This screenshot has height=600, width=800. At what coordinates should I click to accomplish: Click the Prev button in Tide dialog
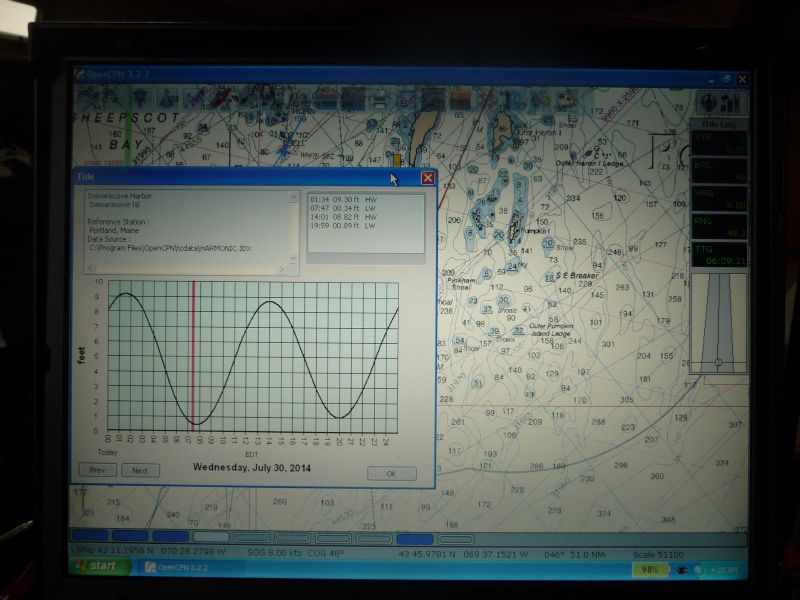(x=97, y=470)
